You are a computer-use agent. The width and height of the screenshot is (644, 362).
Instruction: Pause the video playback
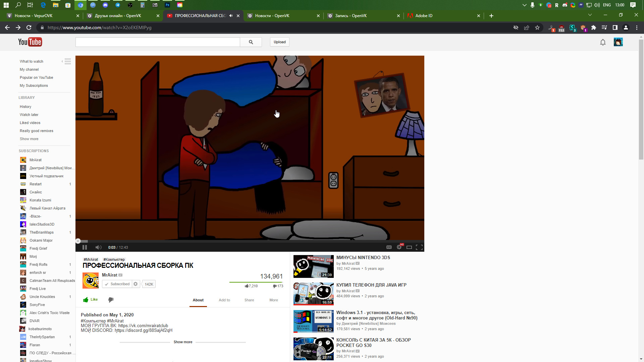[85, 247]
